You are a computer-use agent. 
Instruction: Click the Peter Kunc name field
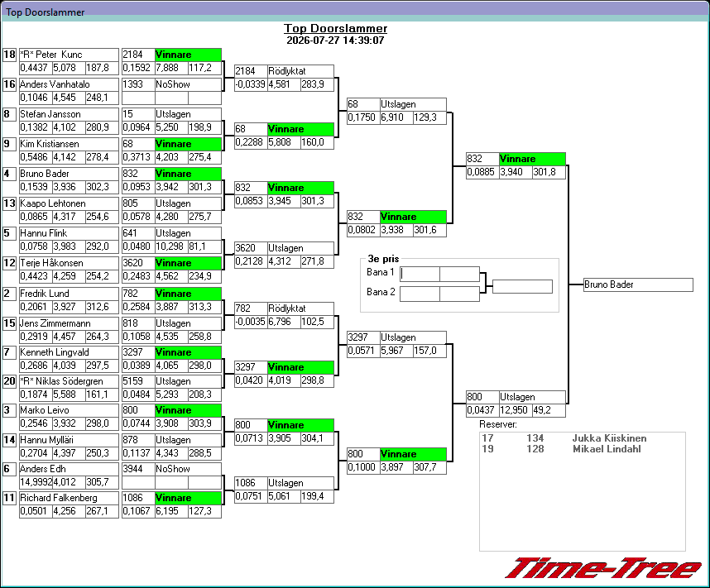coord(69,55)
